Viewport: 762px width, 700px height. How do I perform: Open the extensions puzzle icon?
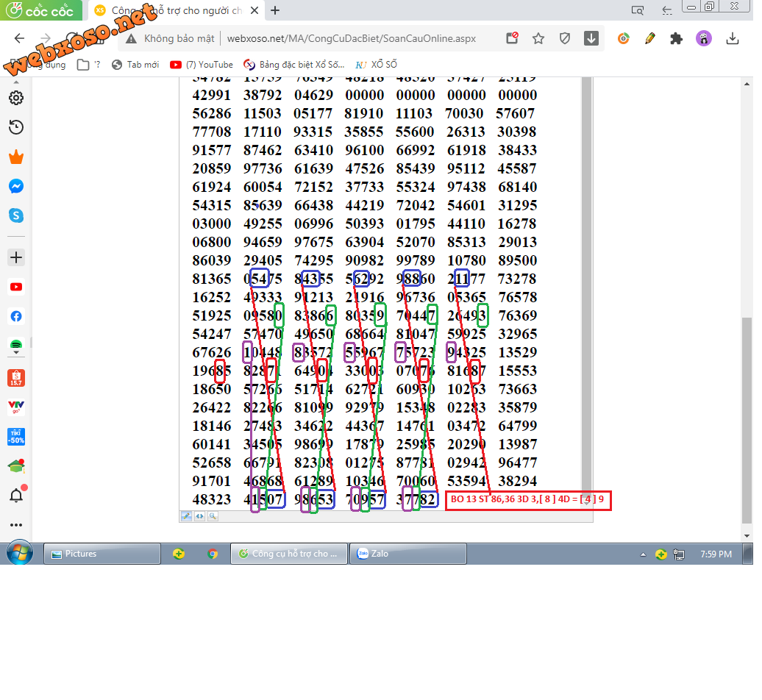tap(676, 39)
